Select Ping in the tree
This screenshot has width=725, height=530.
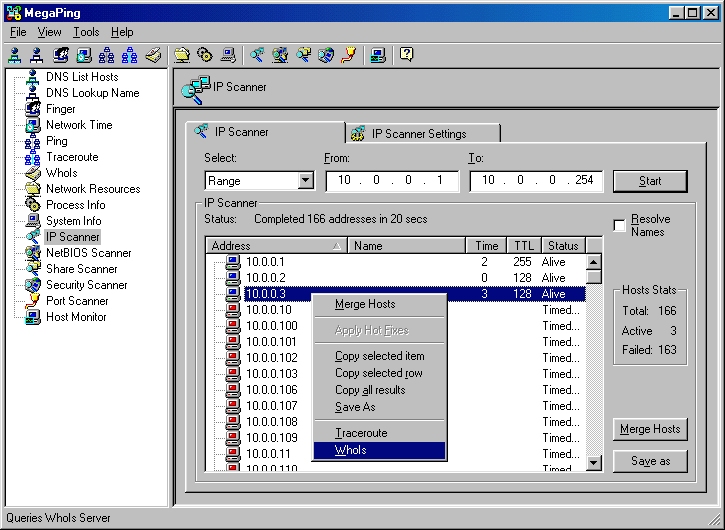click(x=56, y=141)
